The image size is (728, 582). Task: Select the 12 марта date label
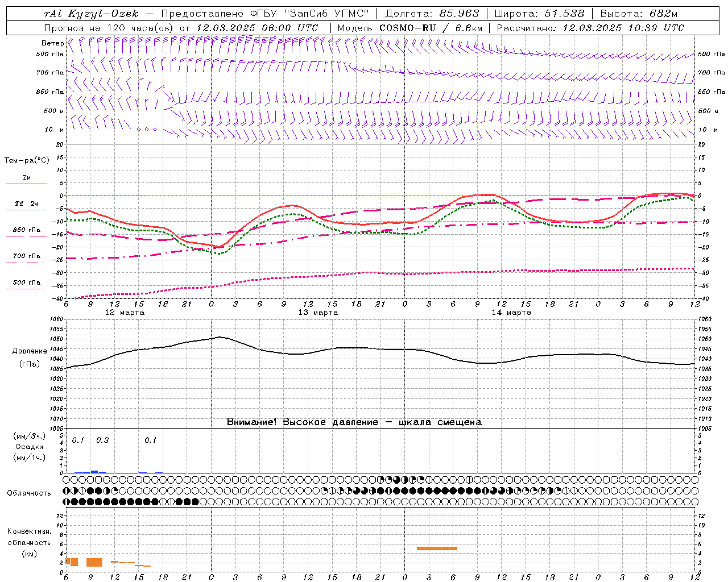tap(125, 312)
